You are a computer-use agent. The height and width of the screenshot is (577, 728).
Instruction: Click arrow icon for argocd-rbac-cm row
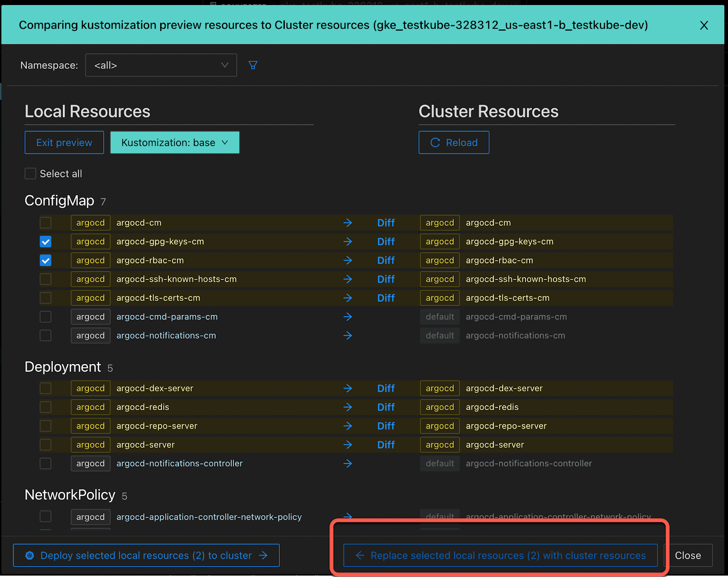click(x=348, y=260)
